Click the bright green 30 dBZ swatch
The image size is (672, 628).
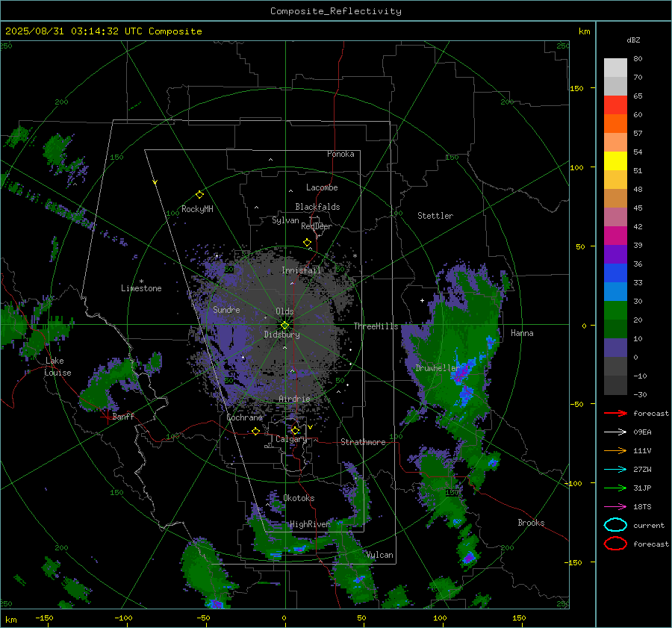(x=615, y=310)
